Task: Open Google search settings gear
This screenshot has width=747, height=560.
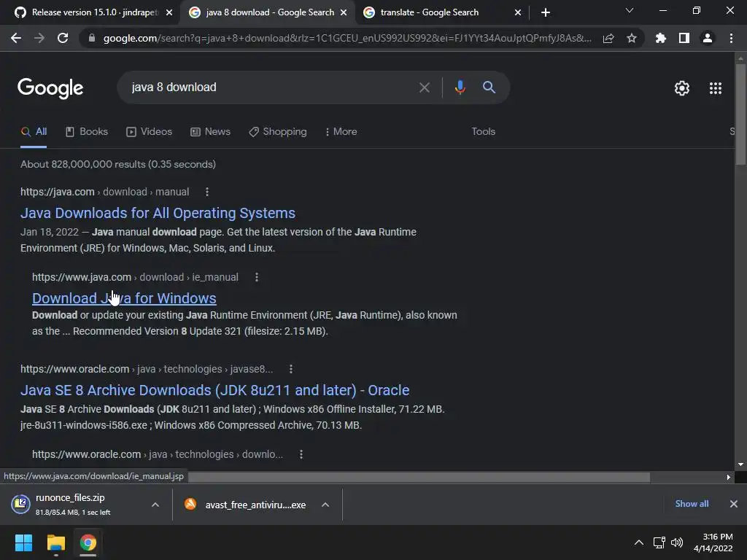Action: [682, 88]
